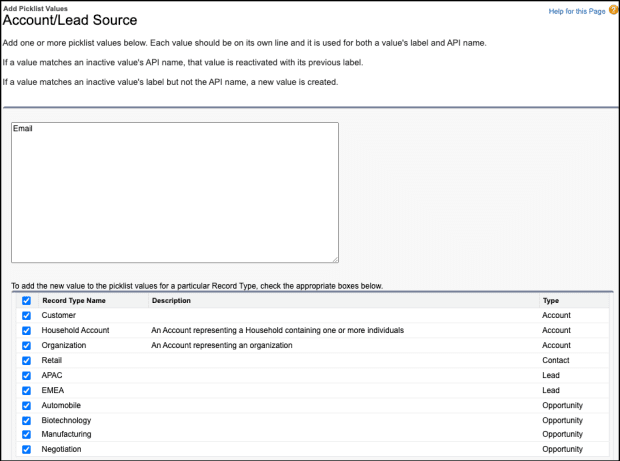The image size is (620, 461).
Task: Uncheck the APAC lead checkbox
Action: 26,375
